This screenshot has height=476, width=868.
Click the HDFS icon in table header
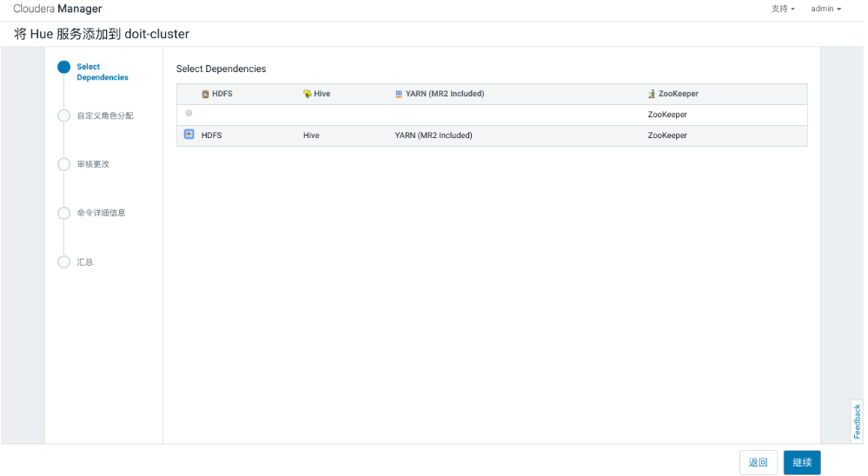[205, 94]
